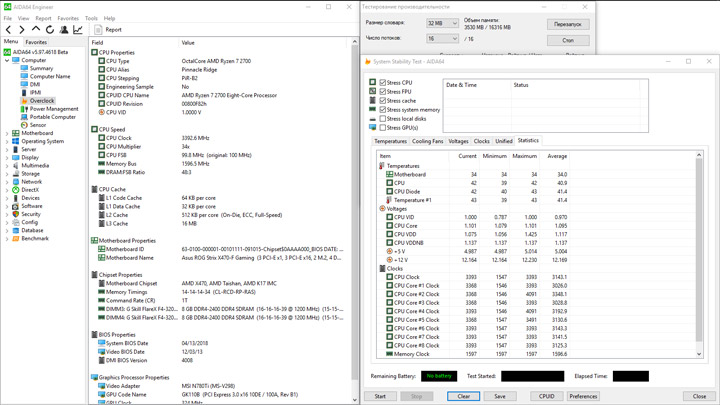The image size is (720, 405).
Task: Open the Tools menu
Action: (x=91, y=18)
